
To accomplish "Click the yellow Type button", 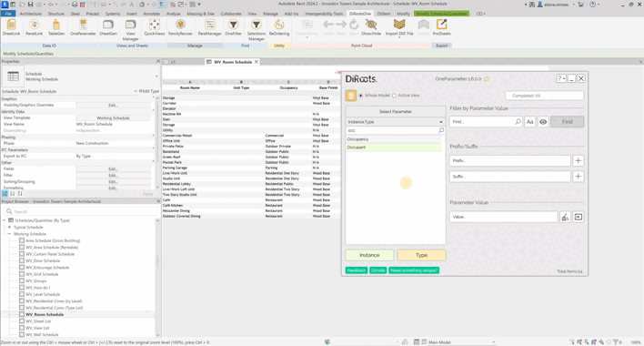I will (421, 255).
